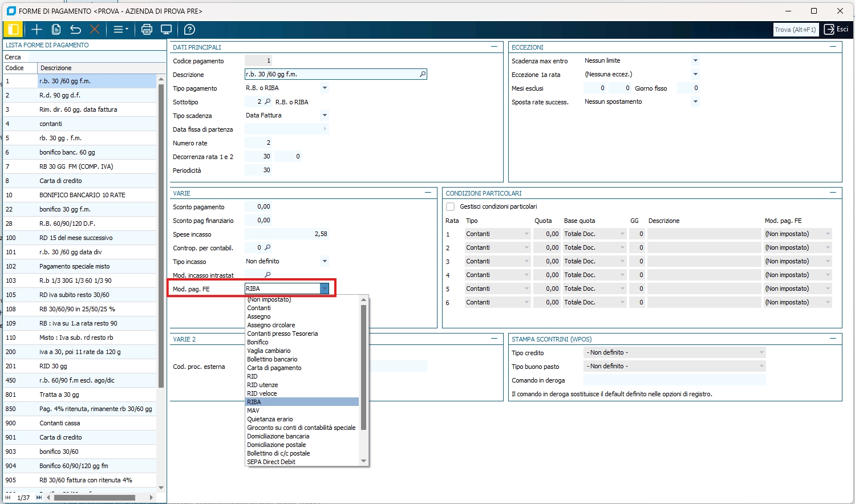This screenshot has width=855, height=504.
Task: Open the hamburger menu in the toolbar
Action: (120, 30)
